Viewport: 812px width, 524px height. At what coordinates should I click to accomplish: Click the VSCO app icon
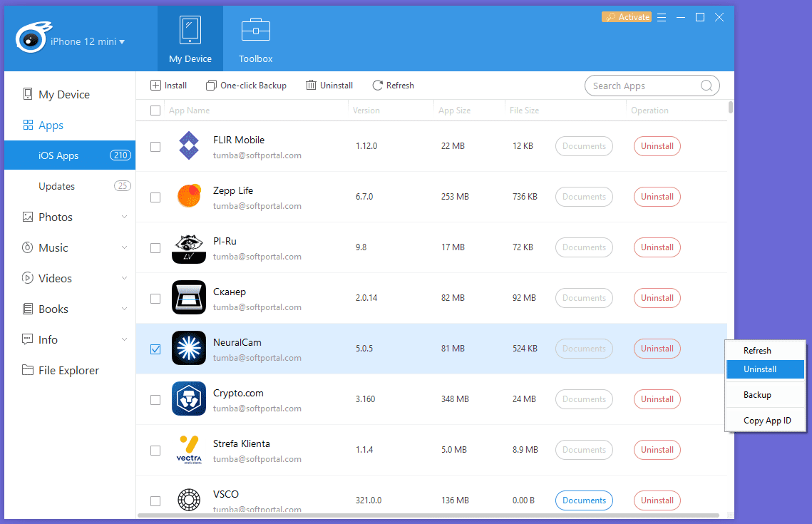[189, 500]
